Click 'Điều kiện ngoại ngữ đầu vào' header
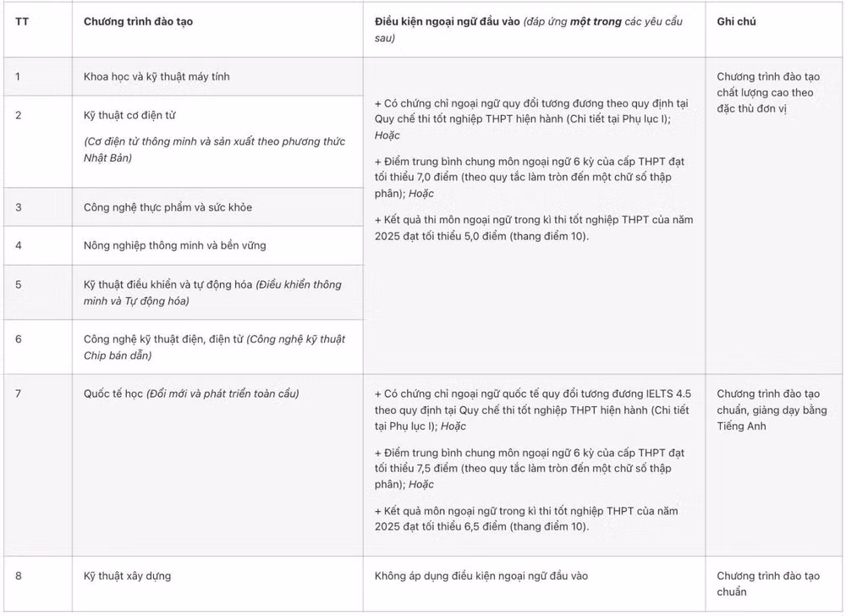Image resolution: width=846 pixels, height=616 pixels. click(448, 21)
